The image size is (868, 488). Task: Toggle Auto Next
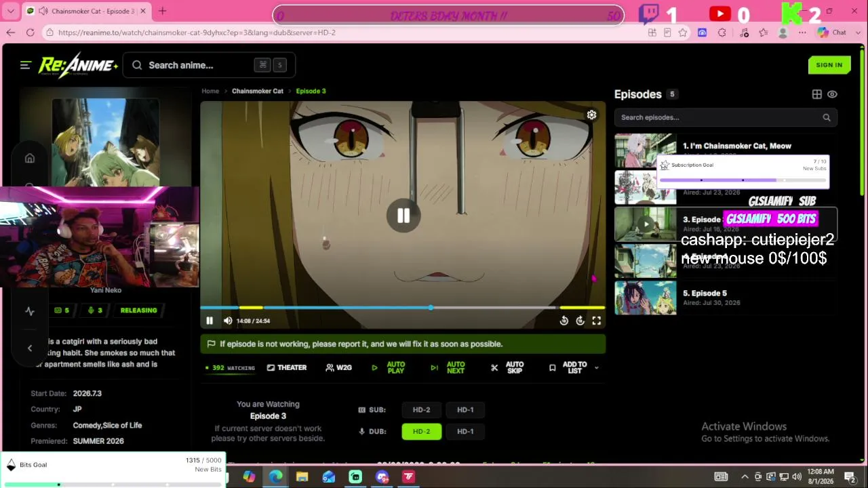click(448, 367)
